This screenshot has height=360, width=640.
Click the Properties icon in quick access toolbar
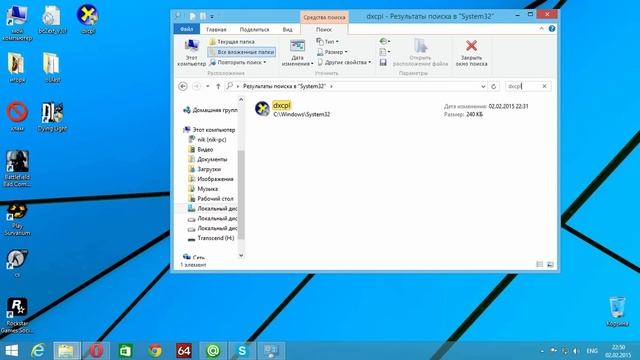[x=192, y=16]
